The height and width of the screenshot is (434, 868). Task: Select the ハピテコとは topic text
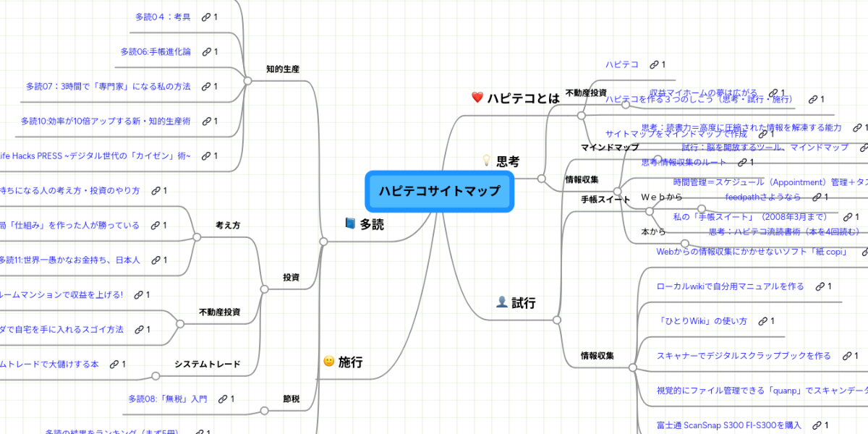(x=523, y=98)
